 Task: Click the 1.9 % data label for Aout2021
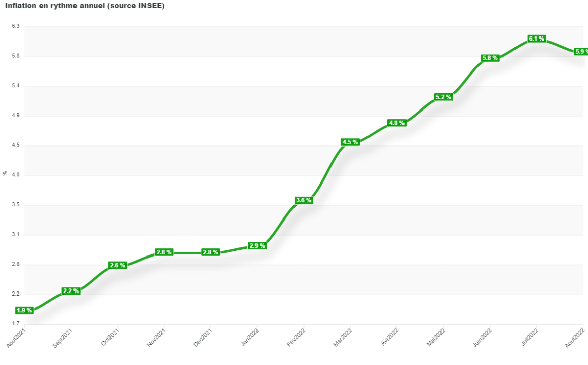coord(24,310)
